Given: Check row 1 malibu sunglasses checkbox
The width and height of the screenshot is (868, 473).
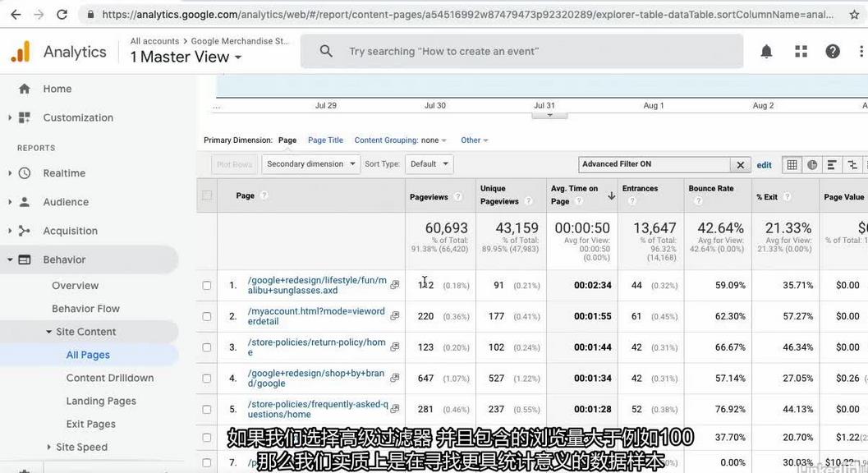Looking at the screenshot, I should pyautogui.click(x=207, y=285).
